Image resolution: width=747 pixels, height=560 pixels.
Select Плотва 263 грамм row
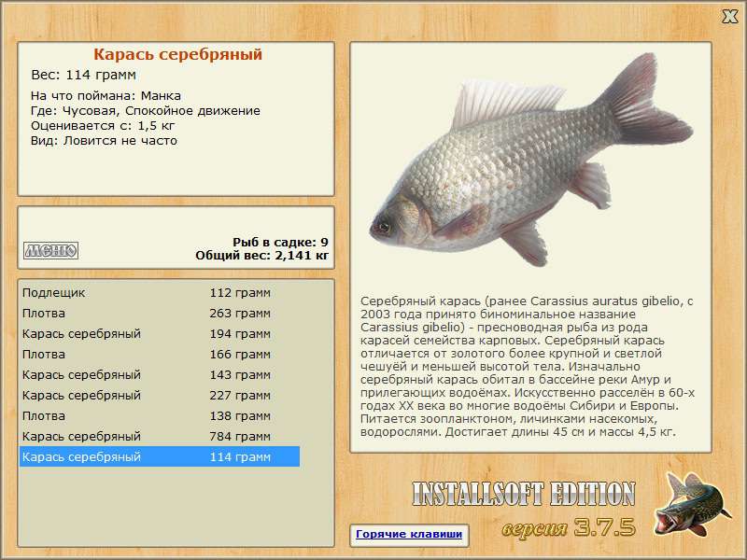click(160, 314)
